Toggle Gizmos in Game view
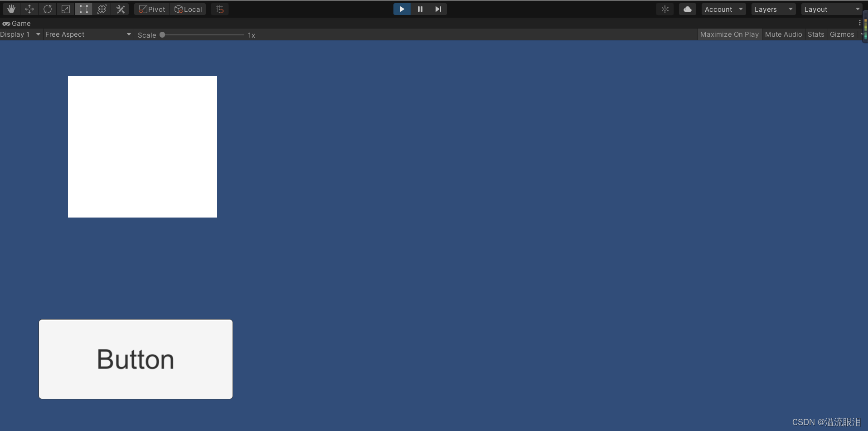Image resolution: width=868 pixels, height=431 pixels. [x=842, y=34]
